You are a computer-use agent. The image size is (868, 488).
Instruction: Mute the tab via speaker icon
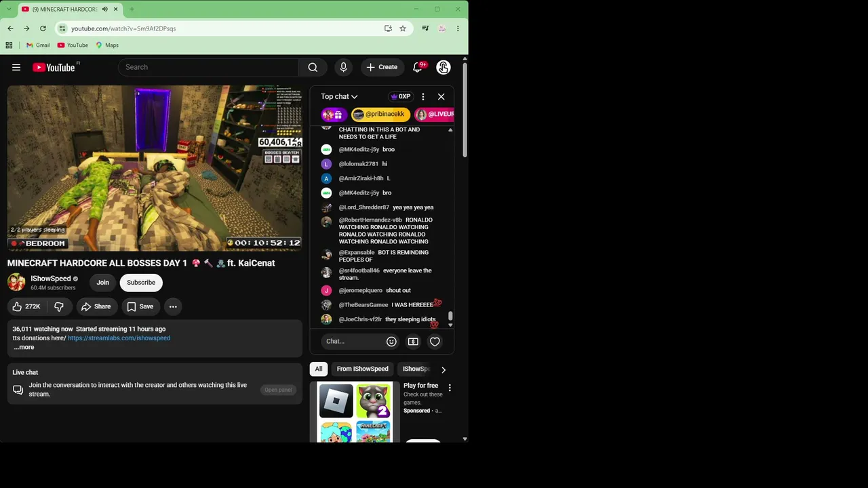[104, 9]
